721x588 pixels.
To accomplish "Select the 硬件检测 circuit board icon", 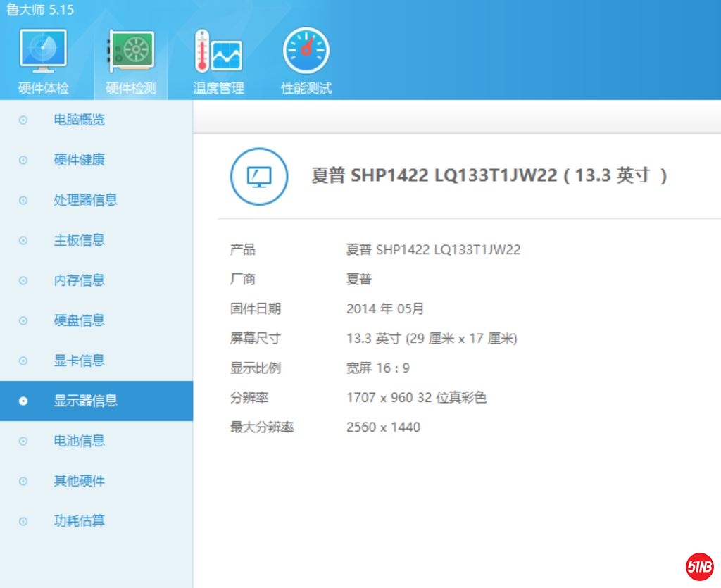I will click(131, 51).
